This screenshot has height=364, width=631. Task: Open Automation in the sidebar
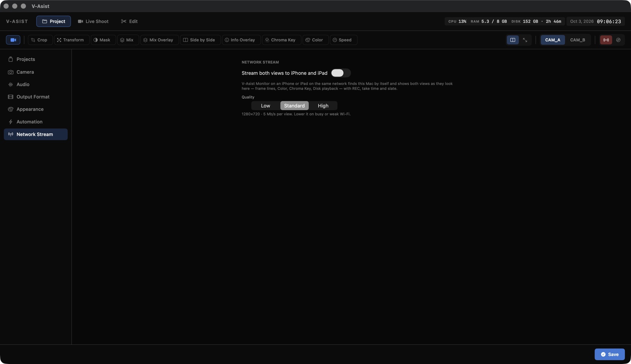click(36, 122)
